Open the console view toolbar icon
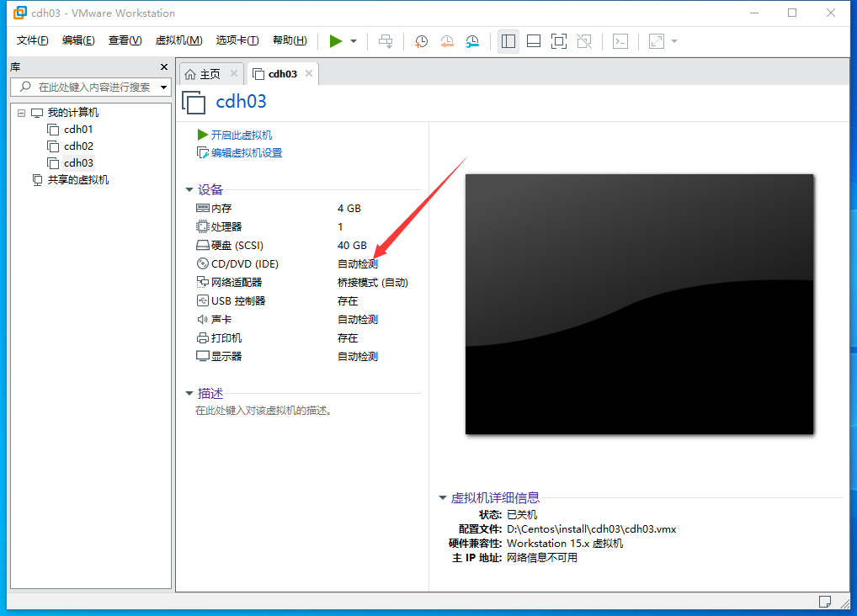This screenshot has width=857, height=616. [x=620, y=41]
